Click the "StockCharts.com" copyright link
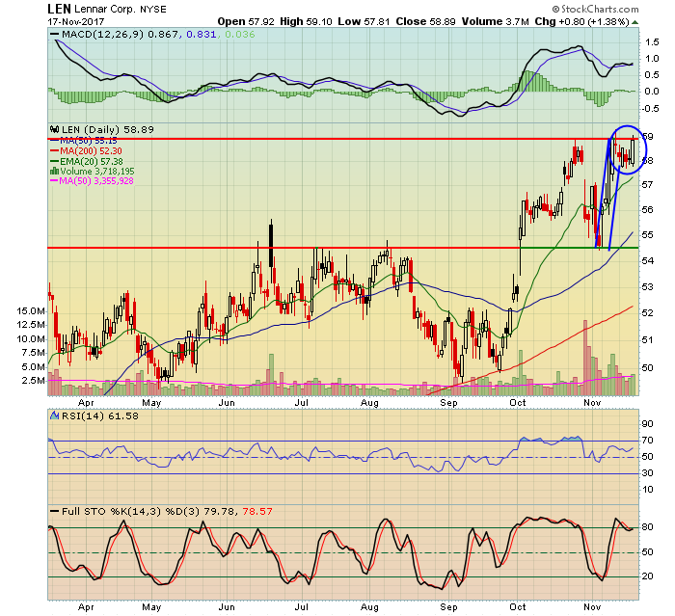Image resolution: width=675 pixels, height=616 pixels. pos(595,9)
